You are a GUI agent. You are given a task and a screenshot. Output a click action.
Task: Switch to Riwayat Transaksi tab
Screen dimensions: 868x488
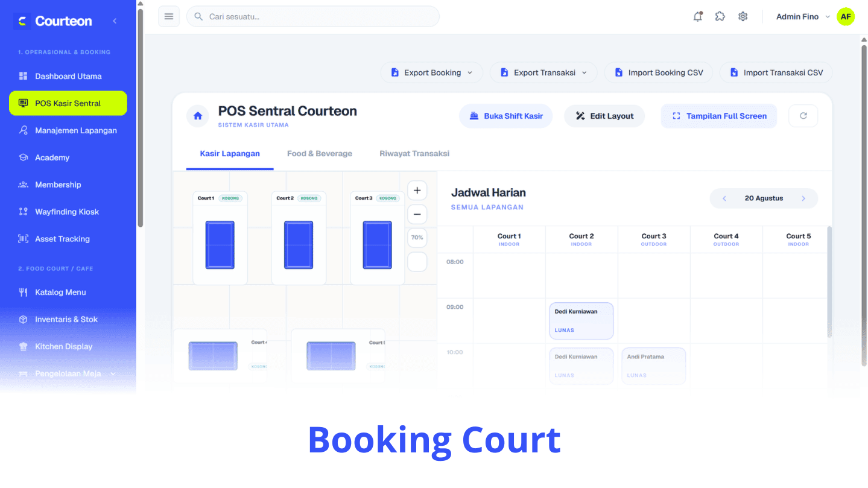[x=414, y=154]
